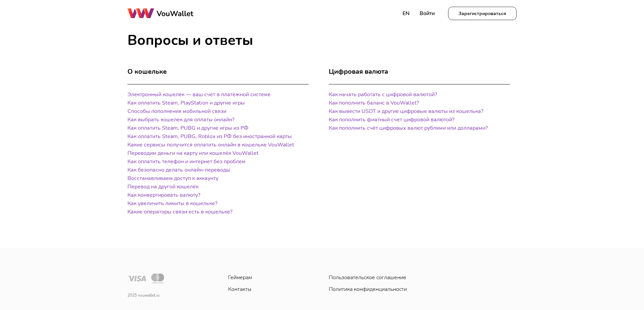Open how to pay Steam and PlayStation

pyautogui.click(x=186, y=103)
